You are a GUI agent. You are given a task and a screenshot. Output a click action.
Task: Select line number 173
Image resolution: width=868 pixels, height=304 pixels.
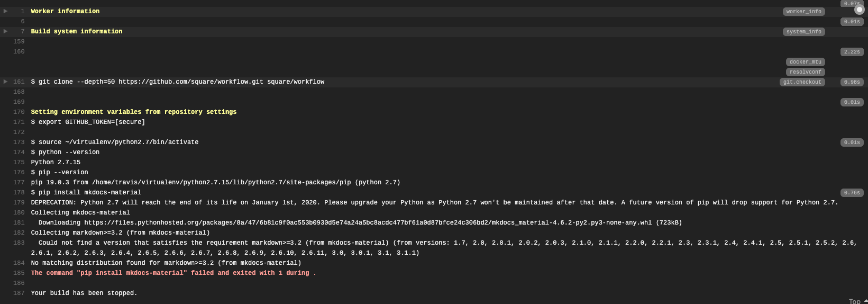pos(19,142)
